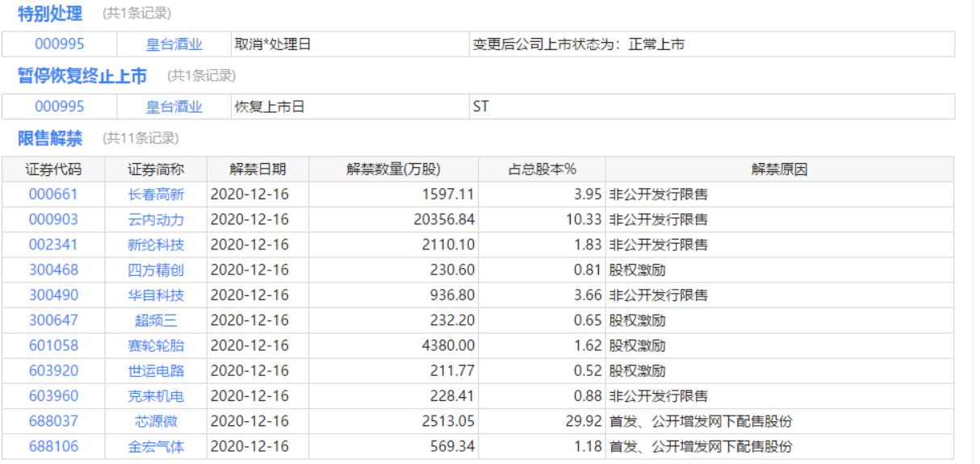Open the 超频三 stock link

[156, 320]
